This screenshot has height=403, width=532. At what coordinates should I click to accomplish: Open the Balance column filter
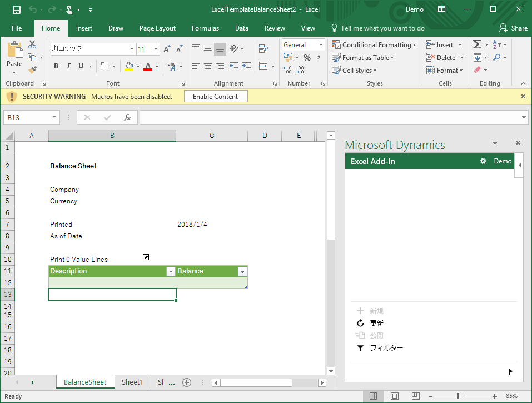tap(242, 271)
